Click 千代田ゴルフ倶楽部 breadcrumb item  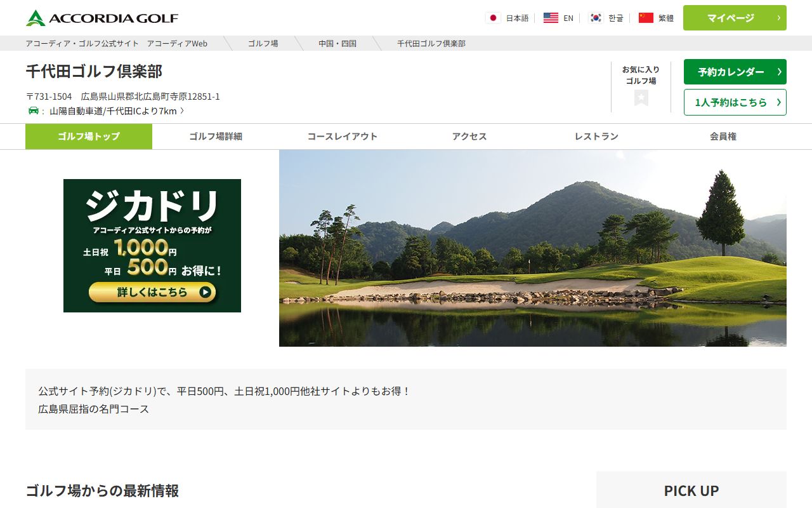pyautogui.click(x=431, y=43)
